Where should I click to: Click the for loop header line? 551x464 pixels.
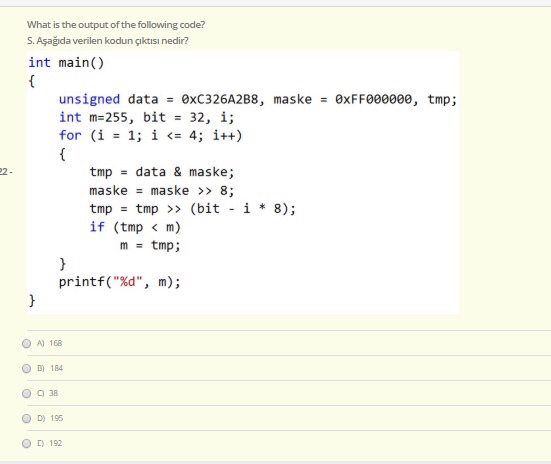pyautogui.click(x=150, y=136)
